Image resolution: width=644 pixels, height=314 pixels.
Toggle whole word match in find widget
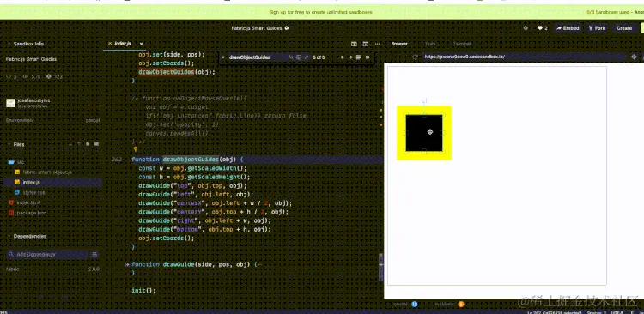(299, 57)
